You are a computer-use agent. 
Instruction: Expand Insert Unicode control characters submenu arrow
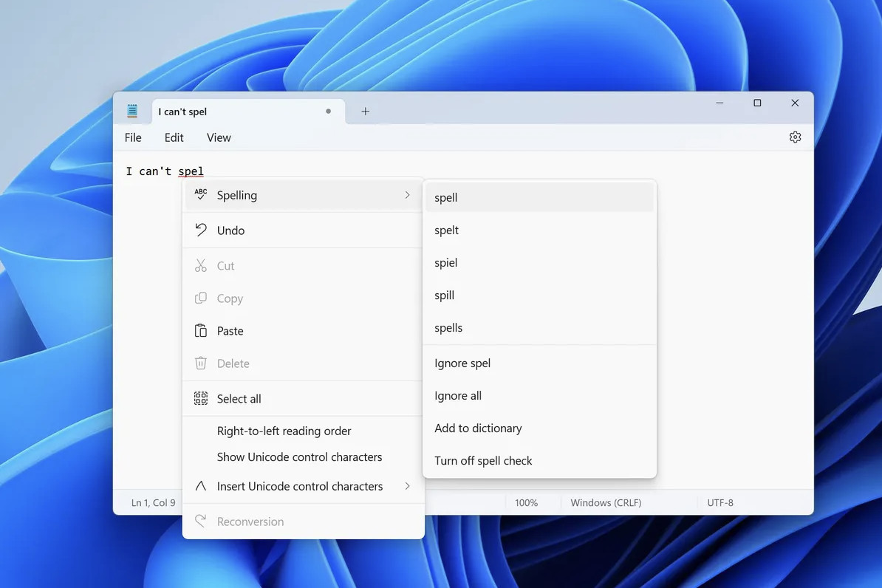(407, 486)
